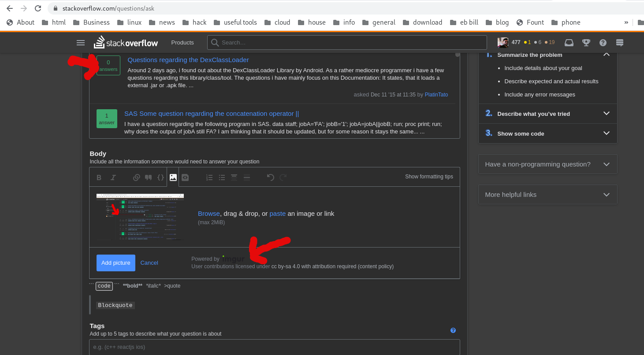Show more bookmarks via overflow chevron
The image size is (644, 355).
(x=626, y=22)
